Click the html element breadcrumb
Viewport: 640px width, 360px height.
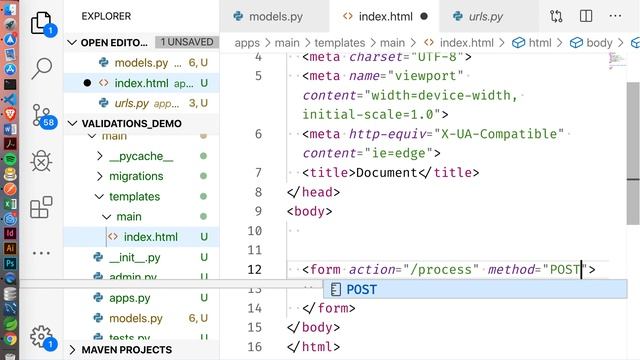(540, 43)
